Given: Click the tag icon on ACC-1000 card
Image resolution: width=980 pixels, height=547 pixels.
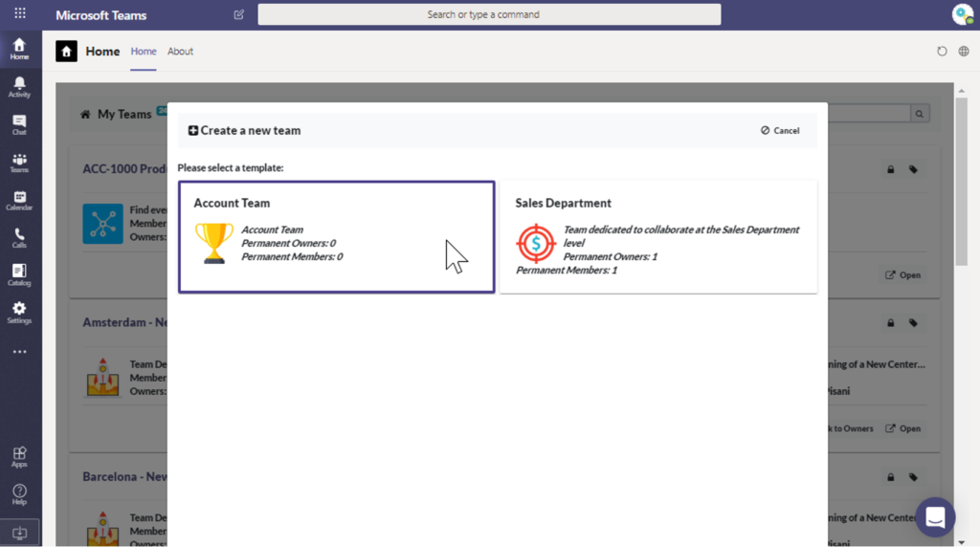Looking at the screenshot, I should point(913,169).
